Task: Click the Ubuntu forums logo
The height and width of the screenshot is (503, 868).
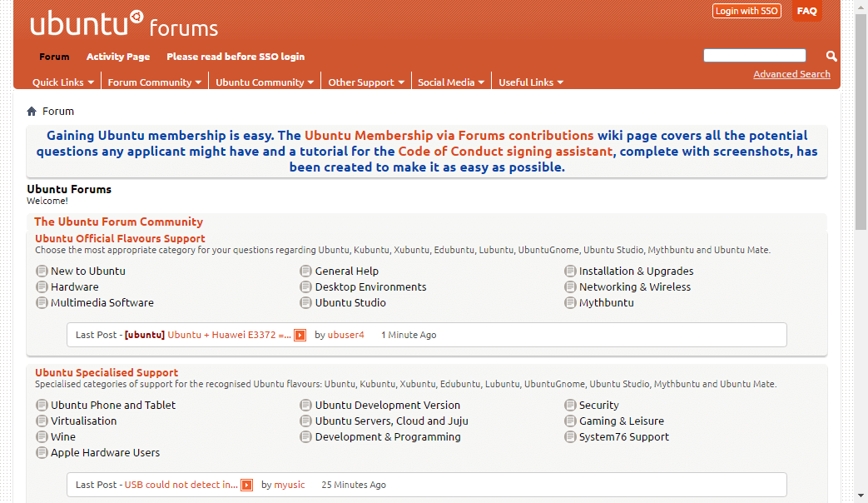Action: [x=124, y=24]
